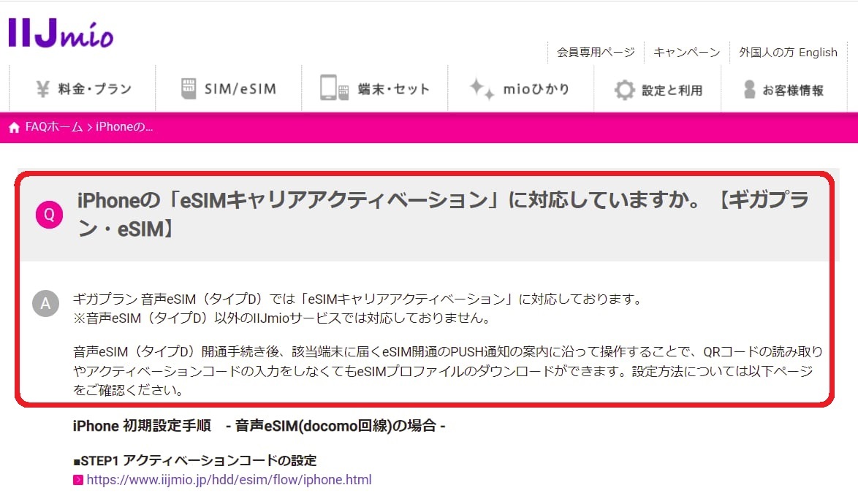Open the IIJmio logo home link
The width and height of the screenshot is (858, 504).
(x=61, y=34)
